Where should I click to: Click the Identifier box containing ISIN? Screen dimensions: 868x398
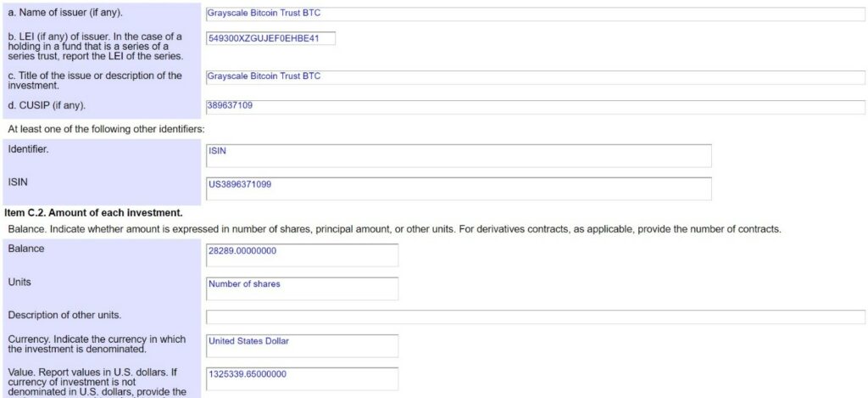click(459, 156)
